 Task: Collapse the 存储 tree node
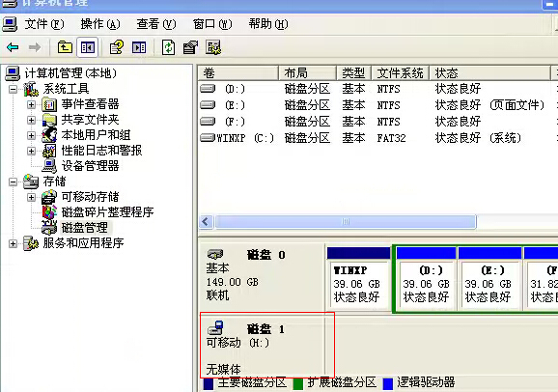[13, 182]
